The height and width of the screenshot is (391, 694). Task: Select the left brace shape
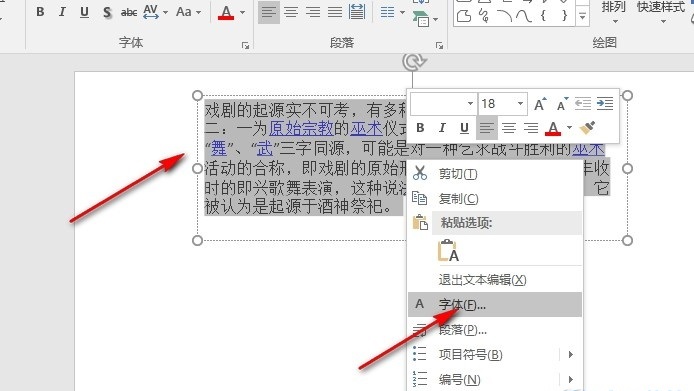[544, 16]
